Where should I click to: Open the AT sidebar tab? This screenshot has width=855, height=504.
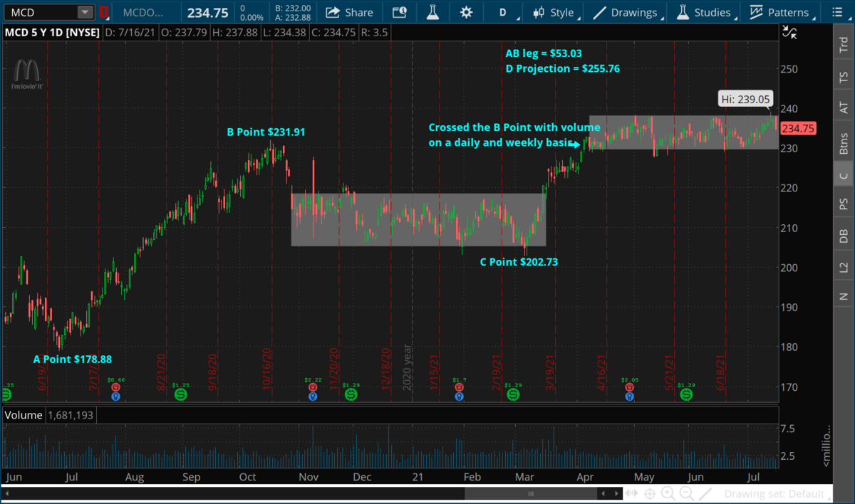[844, 107]
